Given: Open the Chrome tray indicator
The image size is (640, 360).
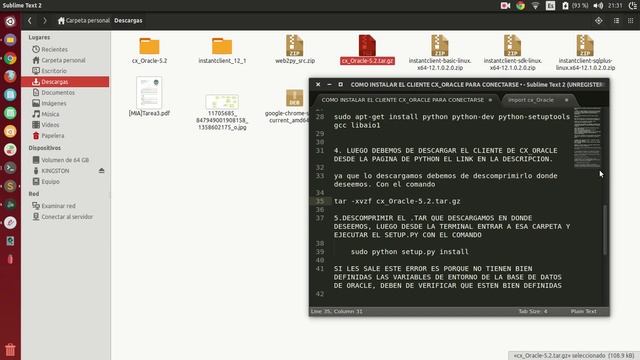Looking at the screenshot, I should pos(520,5).
